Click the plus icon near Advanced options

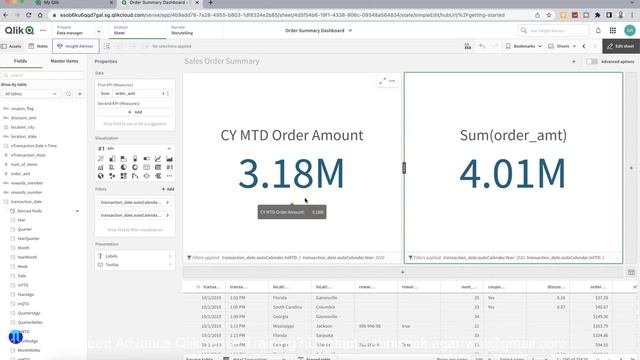click(574, 62)
